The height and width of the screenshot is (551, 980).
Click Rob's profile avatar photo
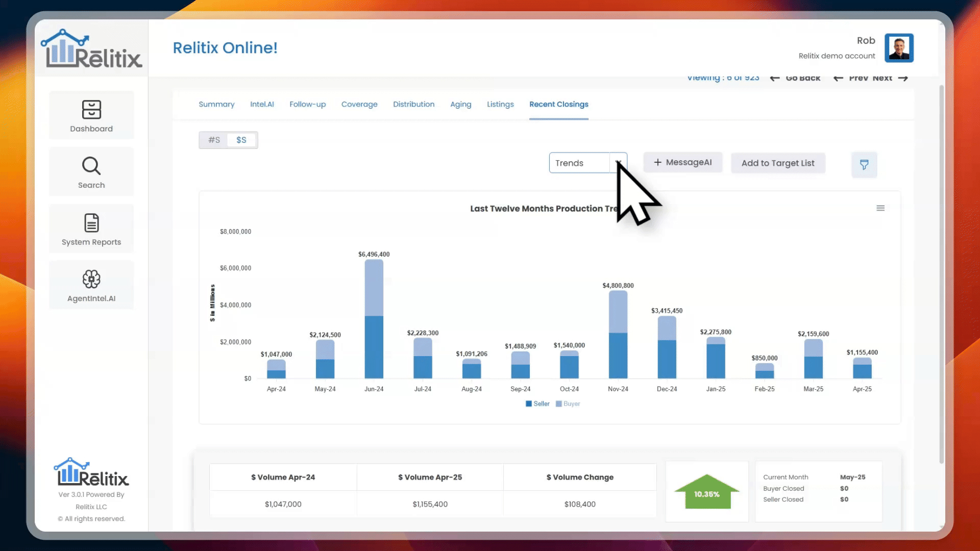click(x=899, y=48)
